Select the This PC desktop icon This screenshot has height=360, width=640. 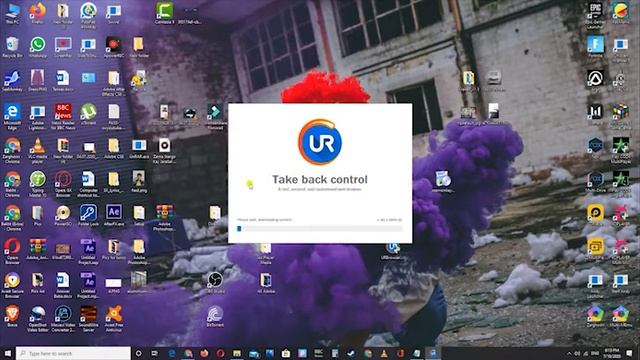[12, 14]
